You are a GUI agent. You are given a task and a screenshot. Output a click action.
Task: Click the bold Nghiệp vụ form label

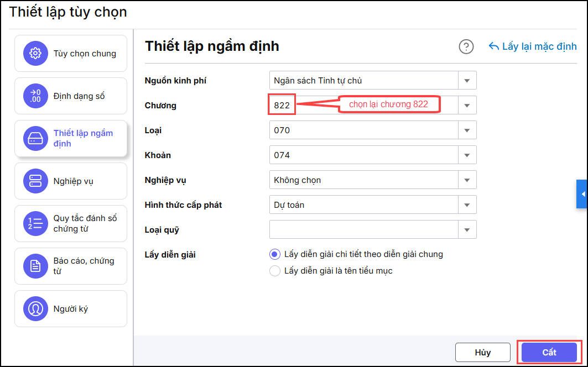pos(165,180)
